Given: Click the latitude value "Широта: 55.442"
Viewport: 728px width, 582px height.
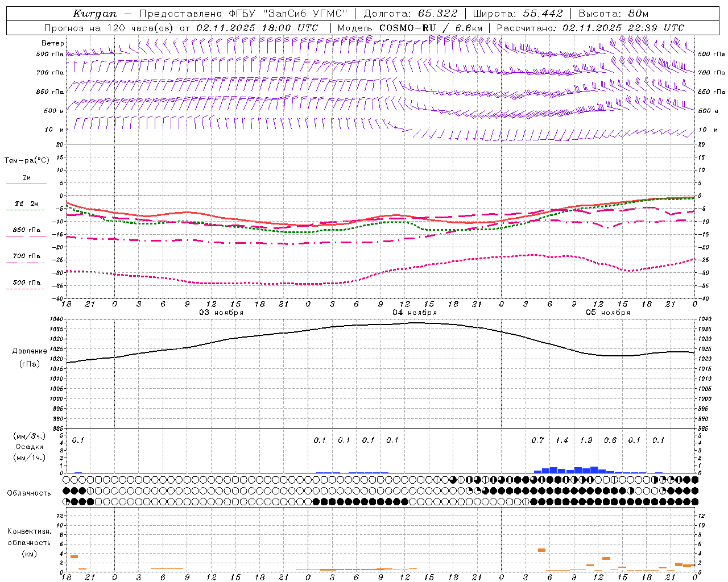Looking at the screenshot, I should [x=518, y=14].
